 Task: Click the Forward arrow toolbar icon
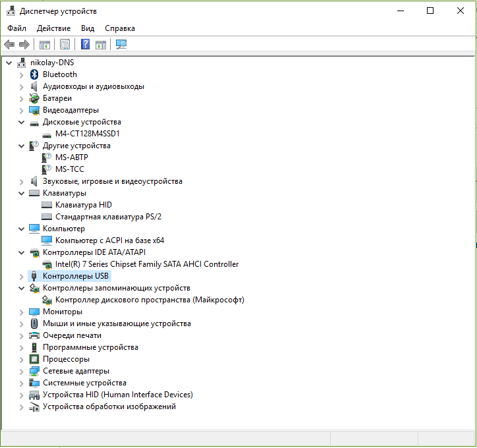pos(24,44)
